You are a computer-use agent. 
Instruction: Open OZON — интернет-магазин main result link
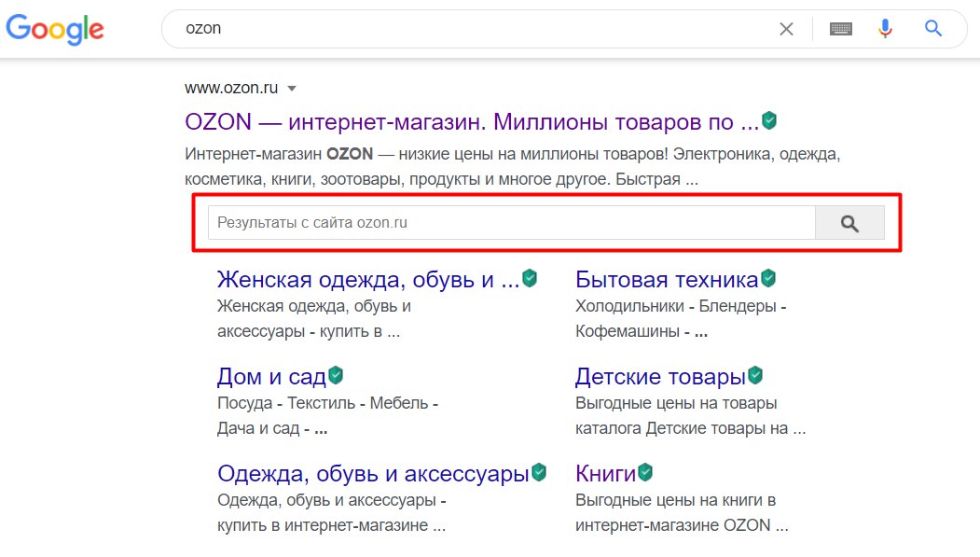coord(472,122)
